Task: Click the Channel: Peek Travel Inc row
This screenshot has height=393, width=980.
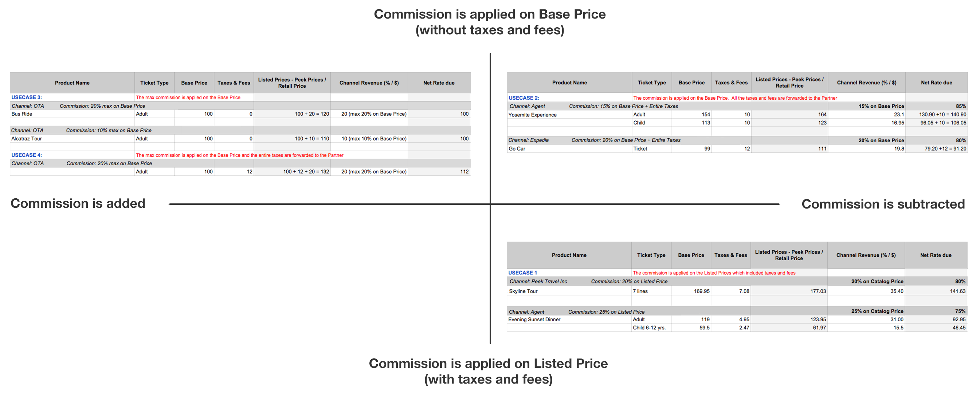Action: coord(737,281)
